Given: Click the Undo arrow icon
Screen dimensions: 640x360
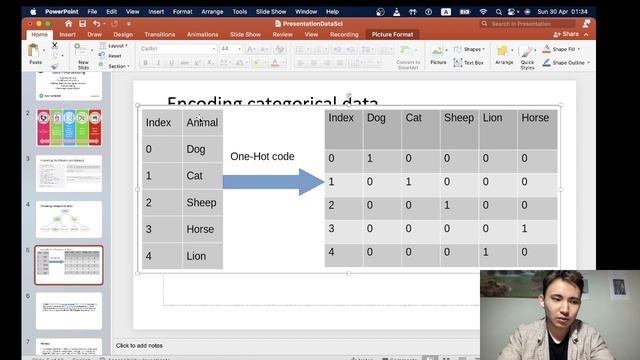Looking at the screenshot, I should tap(96, 24).
